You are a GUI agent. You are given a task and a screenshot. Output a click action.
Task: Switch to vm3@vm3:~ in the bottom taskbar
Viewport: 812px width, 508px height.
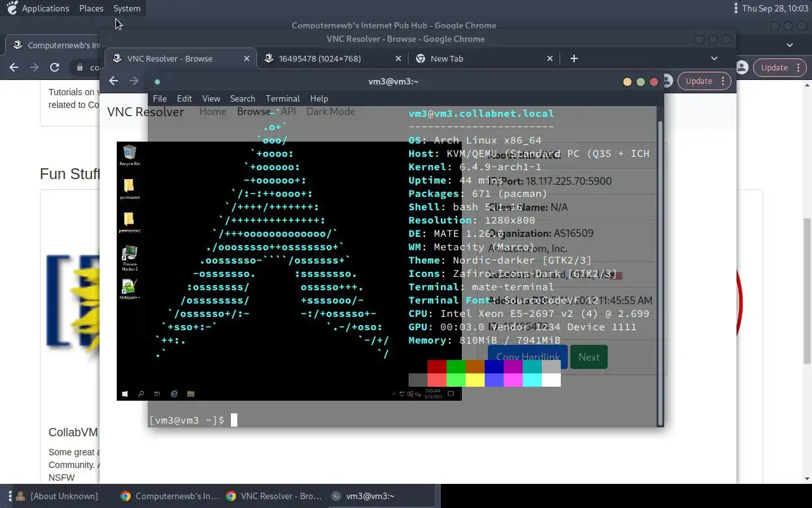tap(381, 496)
